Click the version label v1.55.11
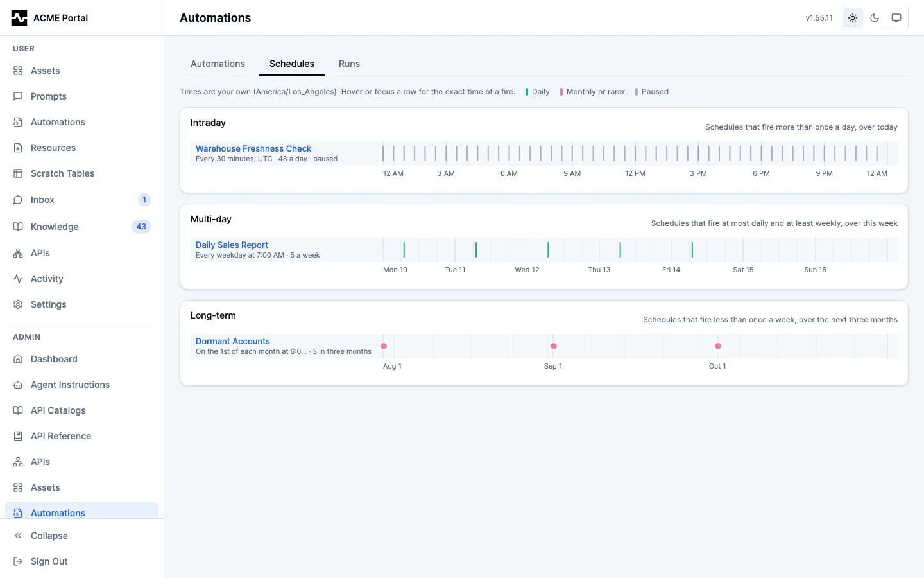This screenshot has height=578, width=924. click(x=819, y=18)
